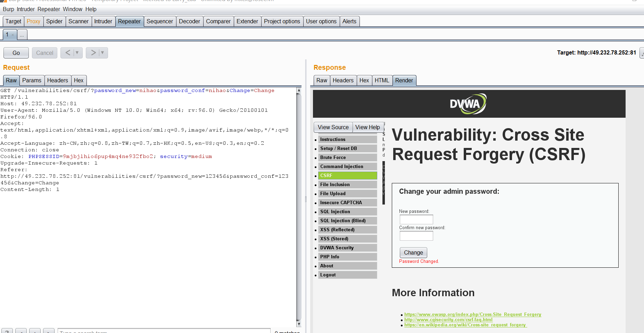Go to next request with forward arrow
Image resolution: width=644 pixels, height=333 pixels.
tap(93, 53)
